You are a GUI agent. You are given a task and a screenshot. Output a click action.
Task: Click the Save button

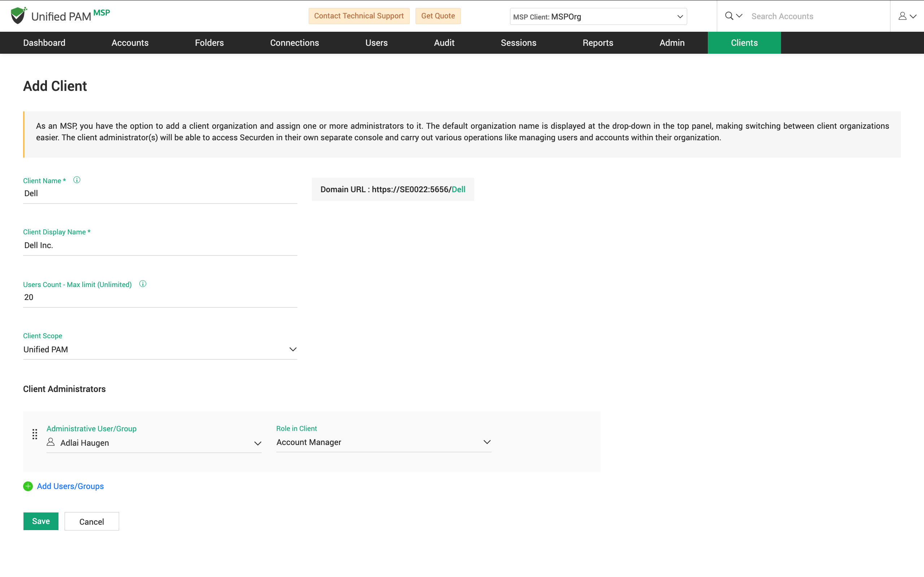[41, 521]
